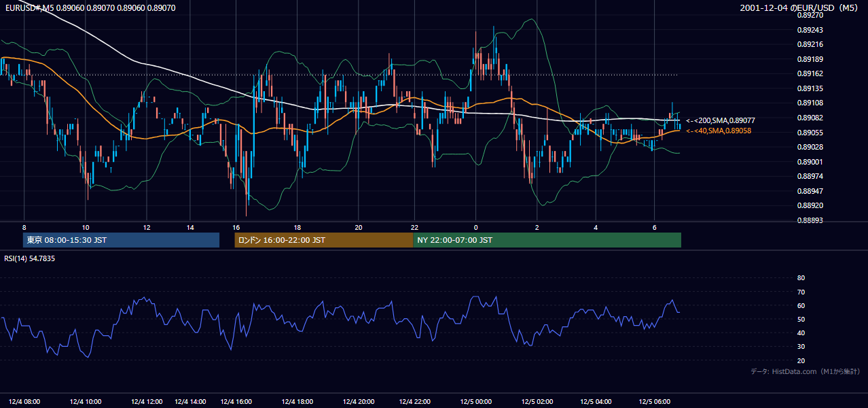Screen dimensions: 868x408
Task: Click the データ: HistData.com source credit
Action: pyautogui.click(x=806, y=371)
